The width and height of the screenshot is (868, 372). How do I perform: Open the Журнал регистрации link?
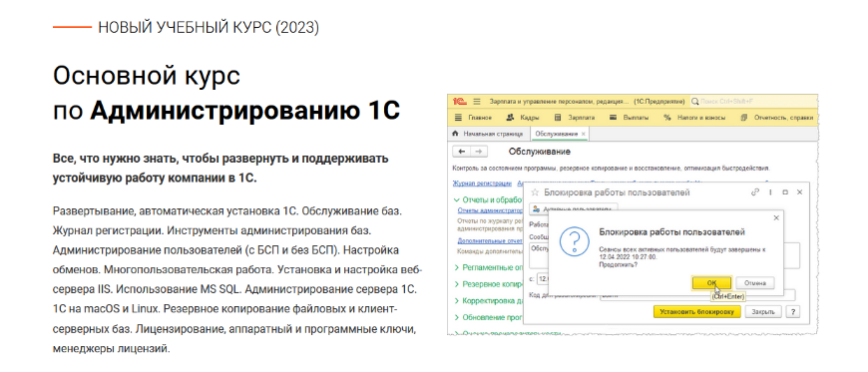pos(481,184)
